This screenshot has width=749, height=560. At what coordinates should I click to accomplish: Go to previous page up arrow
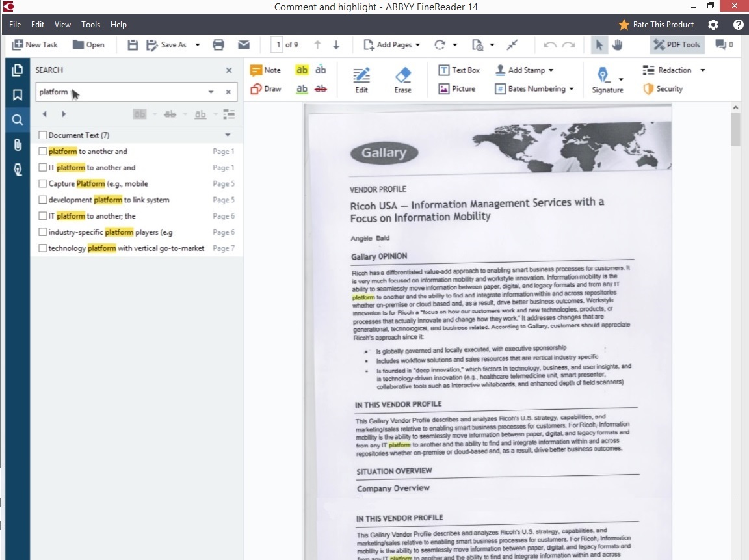click(317, 45)
